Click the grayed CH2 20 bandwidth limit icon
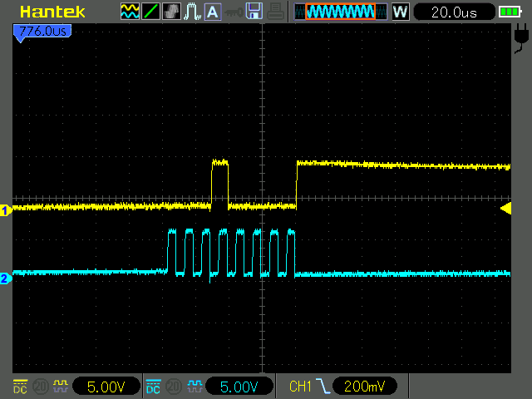532x399 pixels. [x=174, y=387]
